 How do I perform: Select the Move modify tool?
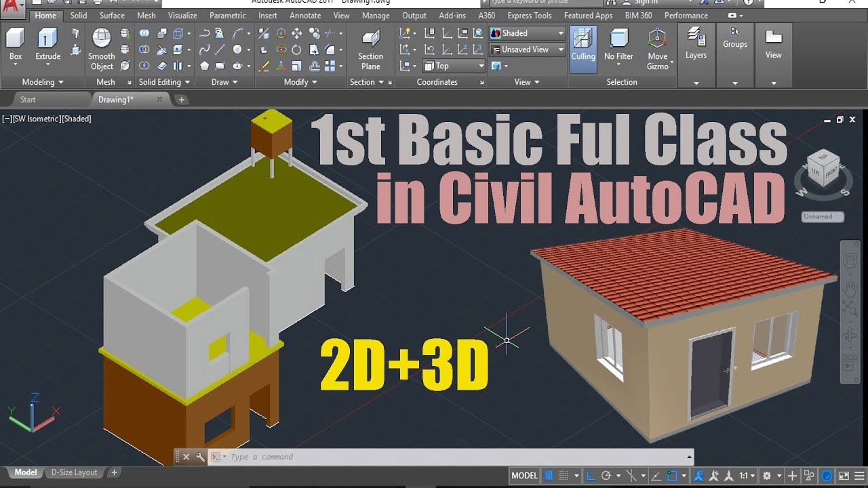coord(296,33)
